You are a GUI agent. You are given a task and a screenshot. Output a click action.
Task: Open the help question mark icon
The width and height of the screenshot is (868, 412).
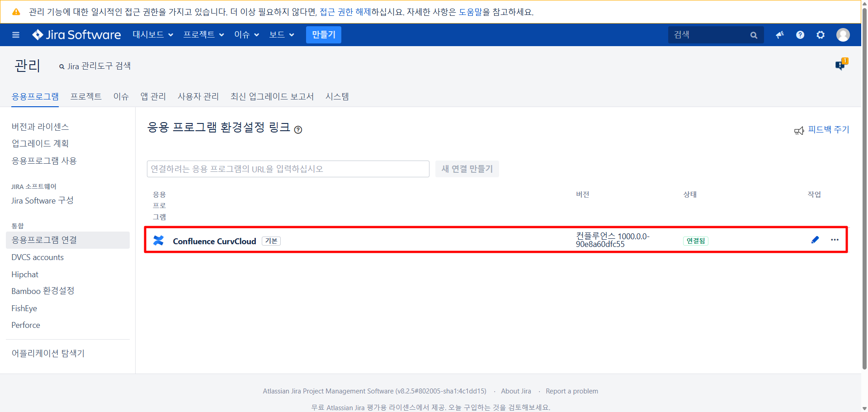click(x=800, y=35)
